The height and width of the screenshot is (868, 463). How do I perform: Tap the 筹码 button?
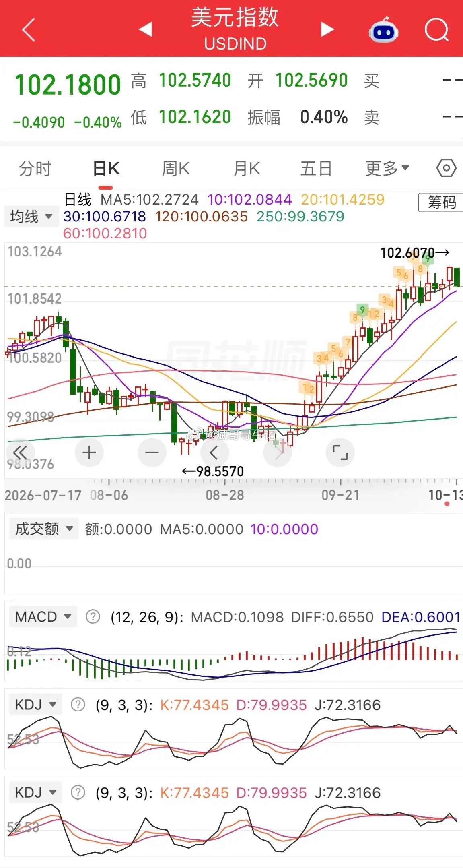pos(441,202)
